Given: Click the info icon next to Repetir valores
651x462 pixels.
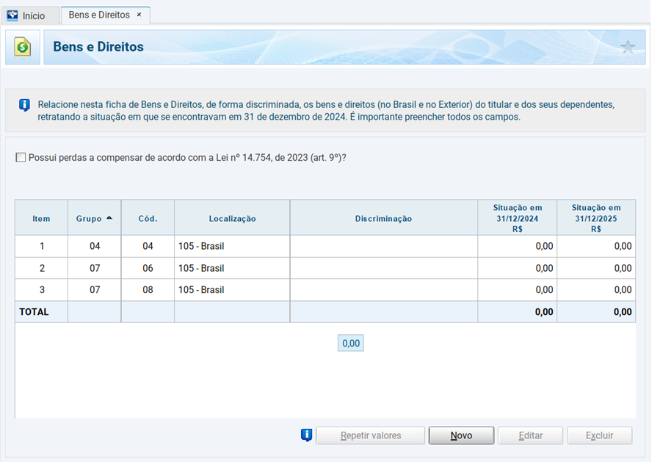Looking at the screenshot, I should [307, 435].
